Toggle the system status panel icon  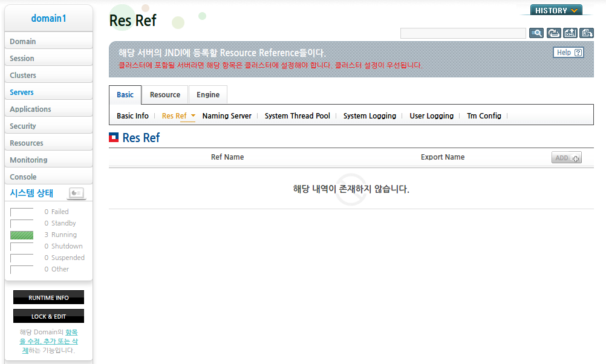coord(76,193)
